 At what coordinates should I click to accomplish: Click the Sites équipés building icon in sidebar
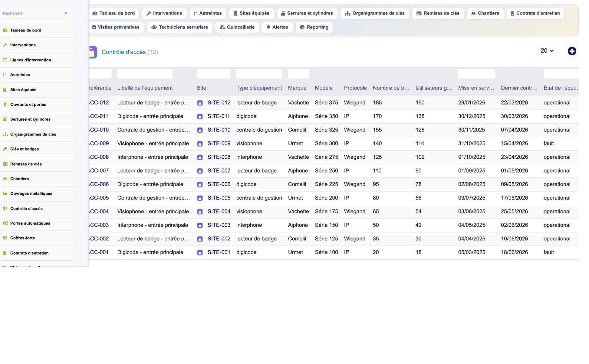pos(5,90)
